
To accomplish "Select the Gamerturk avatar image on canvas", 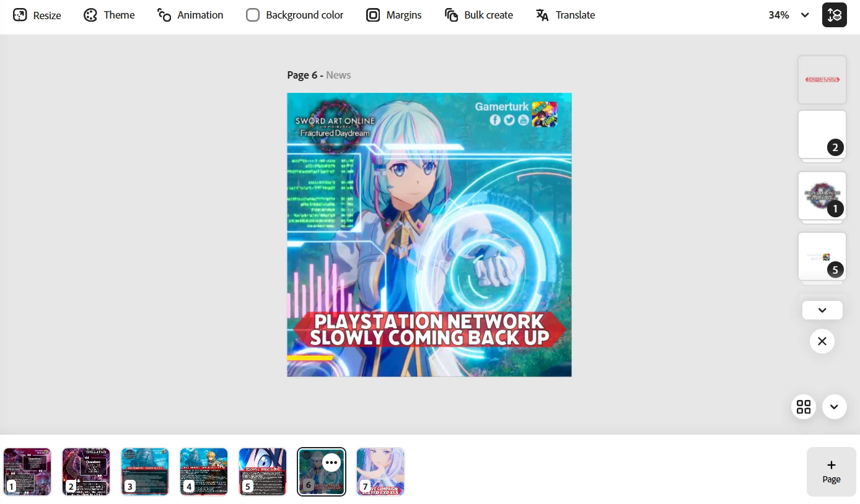I will [x=545, y=114].
